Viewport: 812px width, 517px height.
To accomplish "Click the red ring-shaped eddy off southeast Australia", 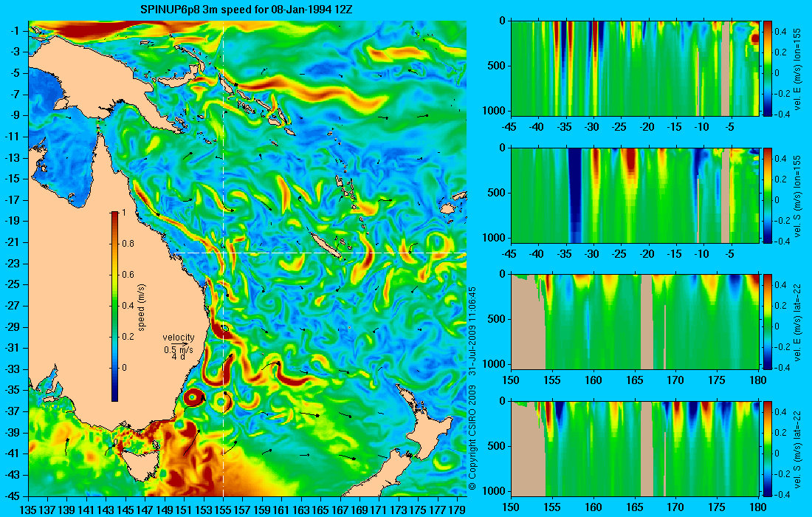I will point(193,398).
